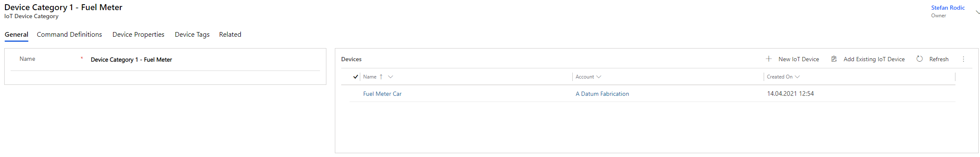980x157 pixels.
Task: Open the Account column filter dropdown
Action: tap(599, 77)
